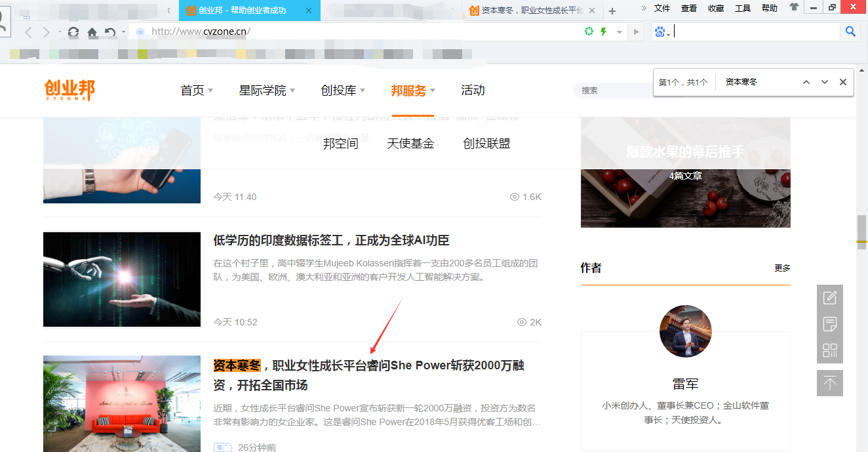
Task: Click the green lightning speed mode icon
Action: pyautogui.click(x=604, y=31)
